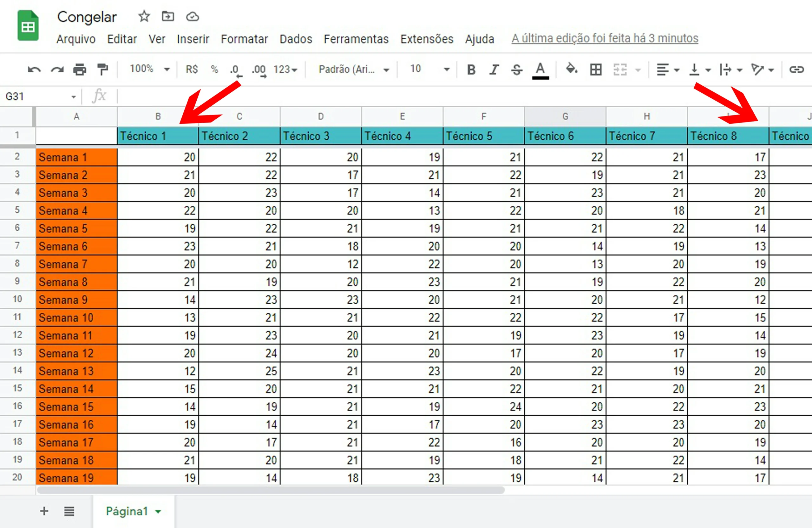Viewport: 812px width, 528px height.
Task: Add a new sheet
Action: 44,511
